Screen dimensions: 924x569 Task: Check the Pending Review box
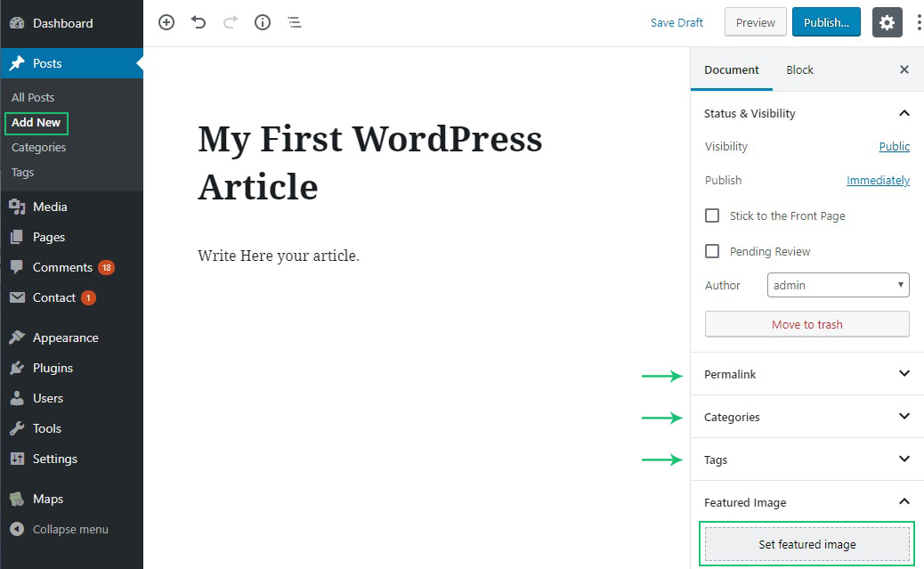(x=712, y=251)
